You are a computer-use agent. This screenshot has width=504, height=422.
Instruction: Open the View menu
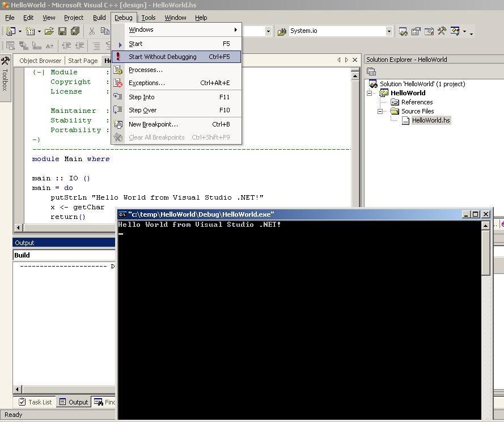49,18
